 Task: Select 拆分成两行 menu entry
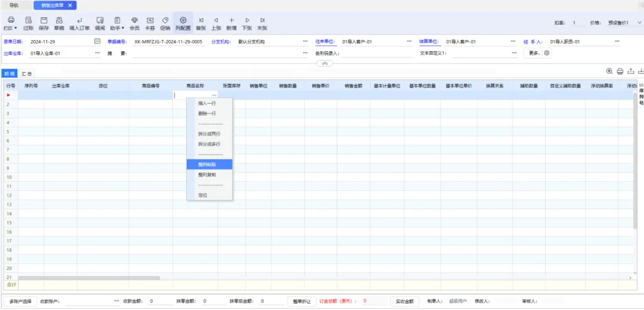pos(209,134)
